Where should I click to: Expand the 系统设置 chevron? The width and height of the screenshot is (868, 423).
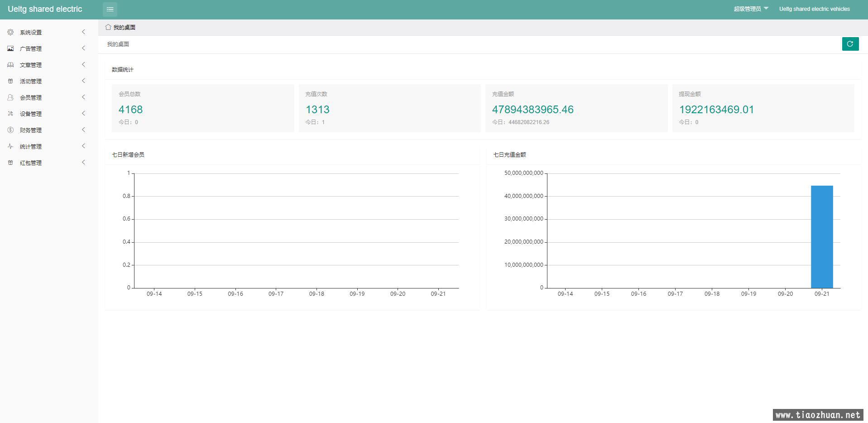point(83,32)
